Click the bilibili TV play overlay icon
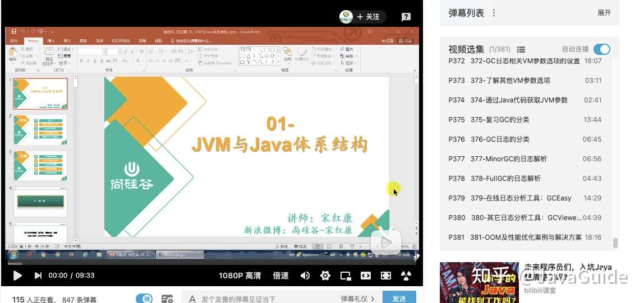Image resolution: width=644 pixels, height=303 pixels. (x=385, y=241)
